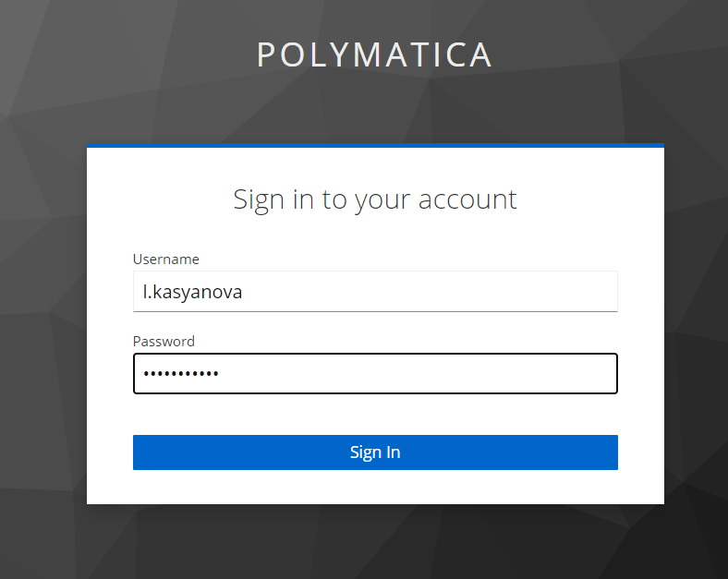Screen dimensions: 728x579
Task: Focus the Username input field
Action: coord(375,292)
